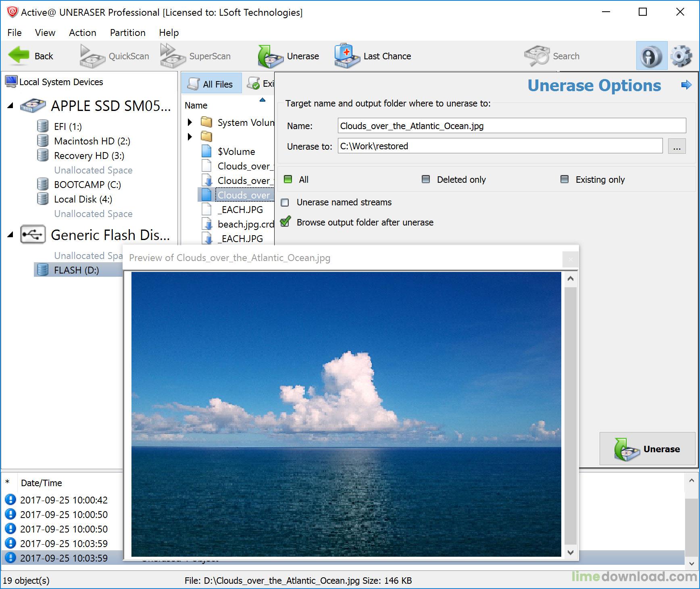This screenshot has width=700, height=589.
Task: Browse output folder with the ellipsis button
Action: [x=677, y=146]
